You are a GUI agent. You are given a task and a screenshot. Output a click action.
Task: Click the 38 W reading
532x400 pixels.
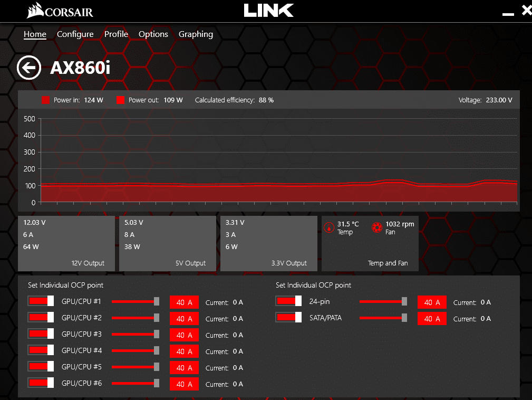(x=132, y=247)
